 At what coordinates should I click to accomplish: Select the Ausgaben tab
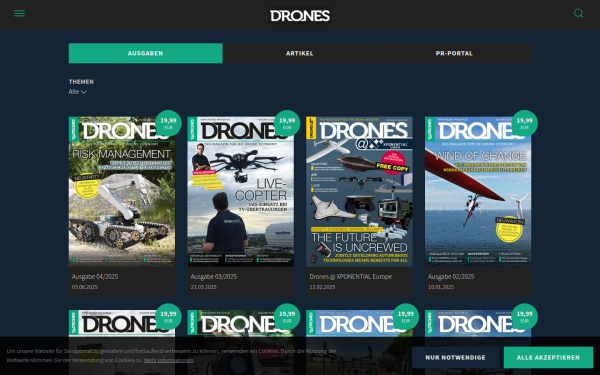click(x=145, y=53)
